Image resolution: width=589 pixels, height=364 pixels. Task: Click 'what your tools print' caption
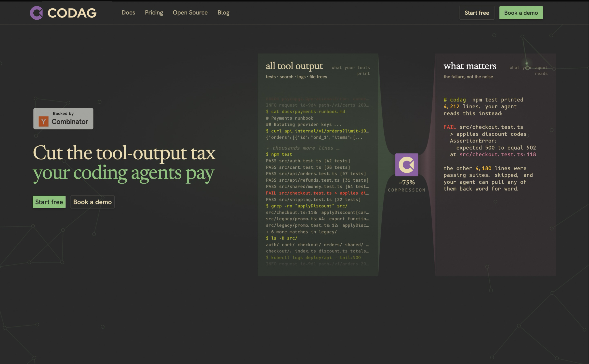click(x=351, y=71)
